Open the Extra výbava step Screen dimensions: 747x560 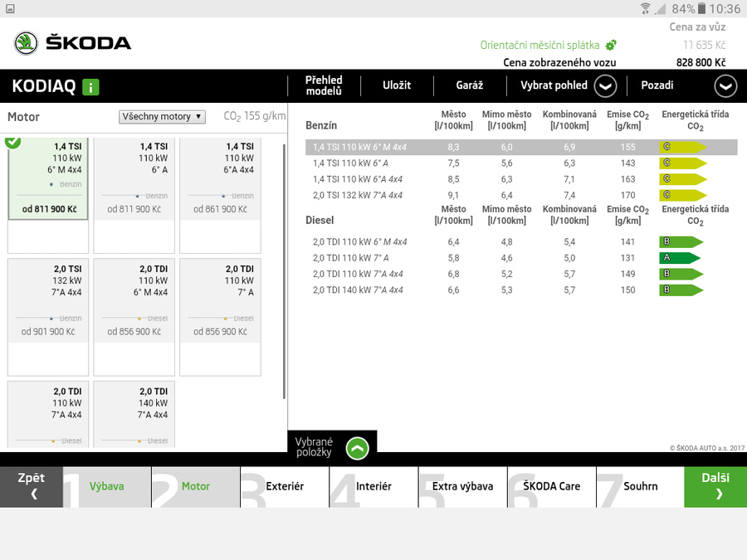(463, 487)
